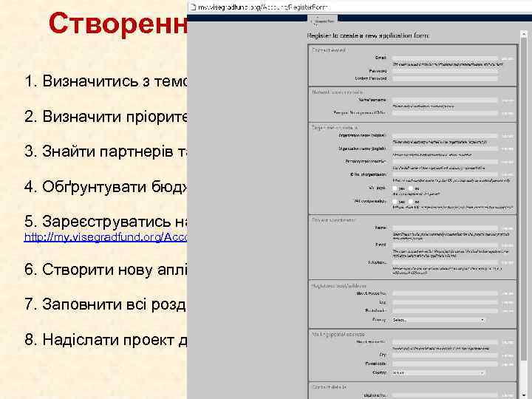532x399 pixels.
Task: Click the project coordinator Telephone field
Action: click(445, 263)
